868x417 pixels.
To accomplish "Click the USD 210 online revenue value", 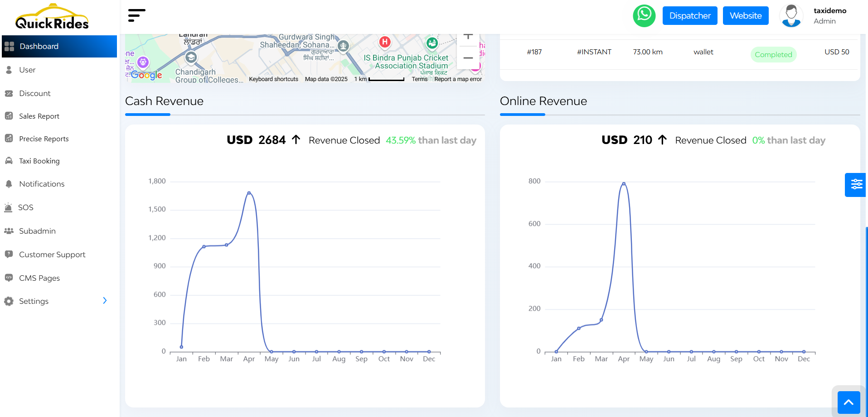I will coord(627,140).
